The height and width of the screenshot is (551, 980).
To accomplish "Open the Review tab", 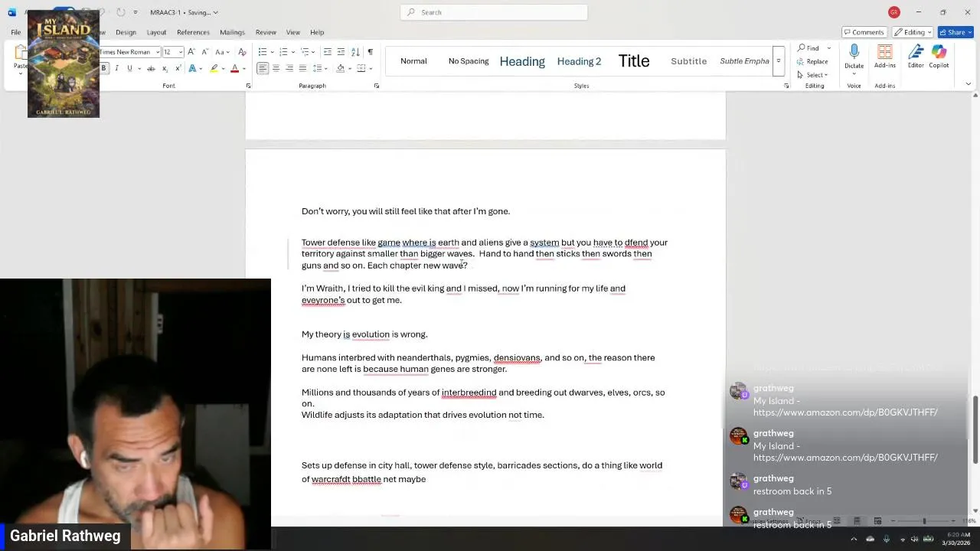I will [266, 32].
